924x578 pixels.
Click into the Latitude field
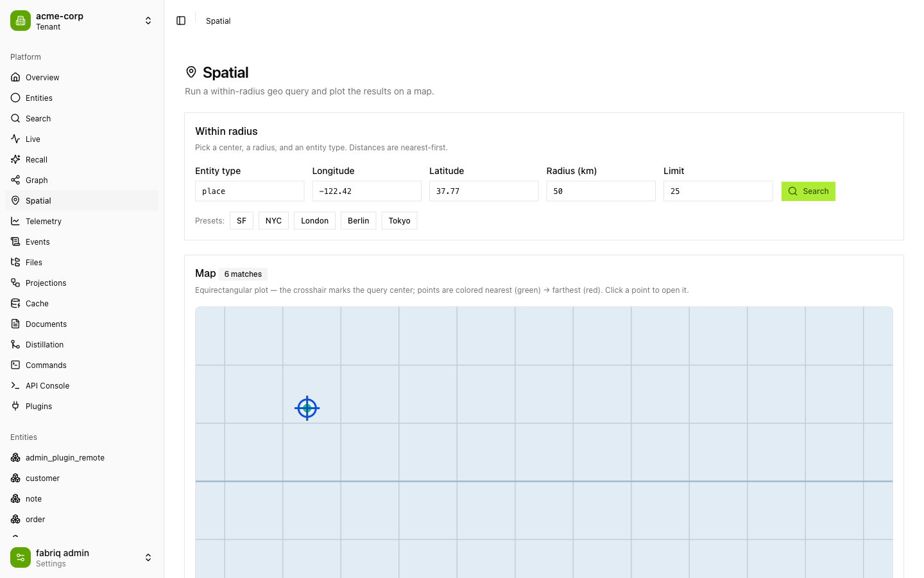pyautogui.click(x=484, y=191)
